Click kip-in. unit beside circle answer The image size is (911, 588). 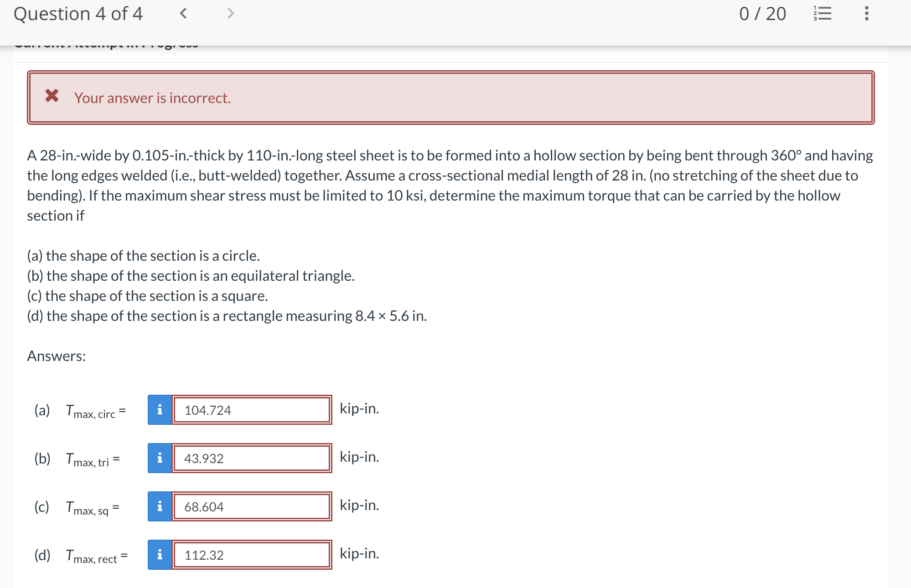click(x=359, y=408)
